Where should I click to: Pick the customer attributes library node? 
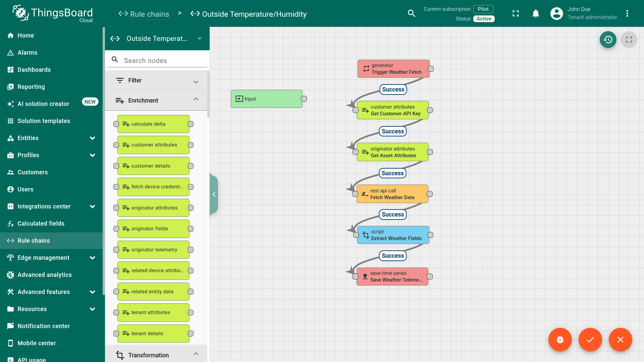(153, 145)
